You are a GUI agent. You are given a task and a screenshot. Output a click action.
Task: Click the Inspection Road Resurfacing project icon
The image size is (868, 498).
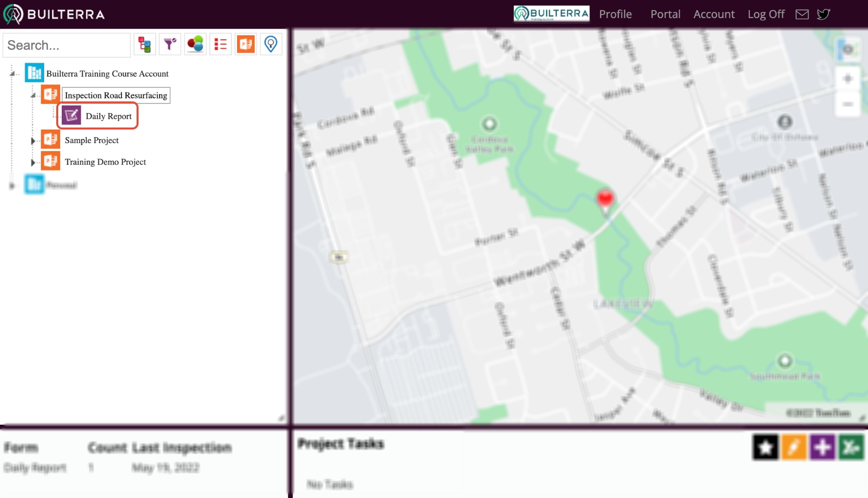[x=50, y=94]
